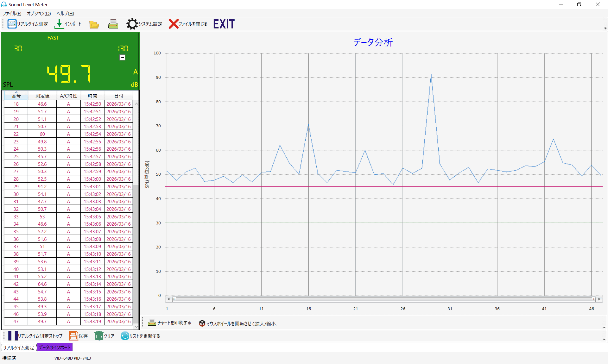Click the EXIT button
Screen dimensions: 608x364
pyautogui.click(x=224, y=24)
